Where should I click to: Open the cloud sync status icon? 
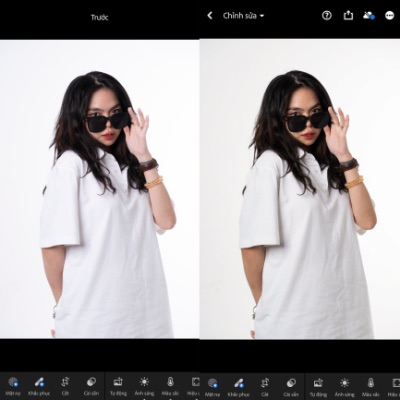click(369, 15)
